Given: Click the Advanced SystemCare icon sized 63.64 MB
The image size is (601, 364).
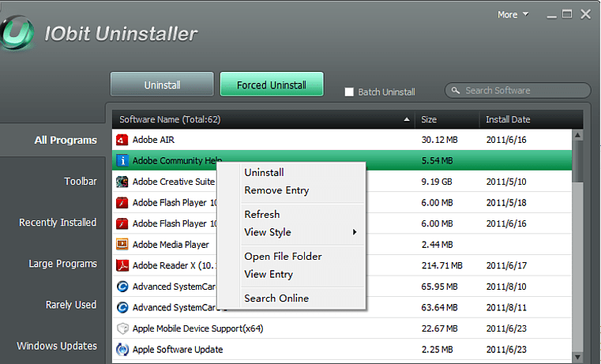Looking at the screenshot, I should (122, 307).
